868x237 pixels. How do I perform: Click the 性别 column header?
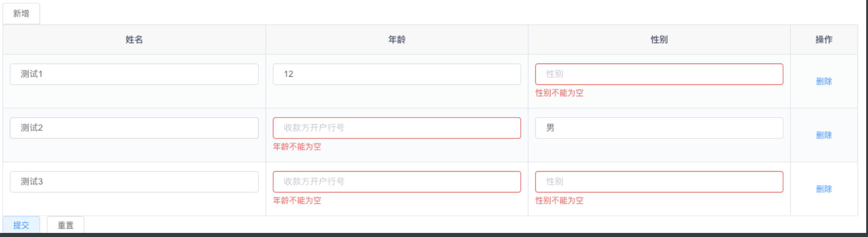pyautogui.click(x=659, y=39)
